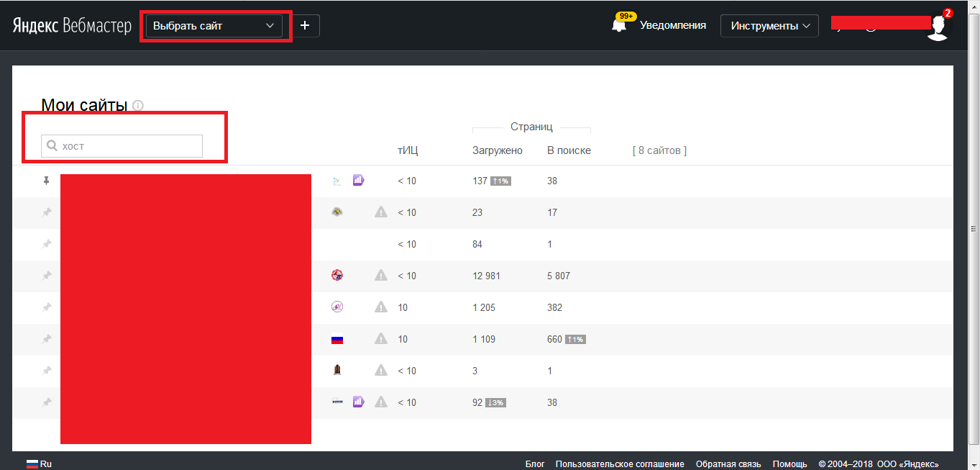The height and width of the screenshot is (470, 980).
Task: Click favicon of the 137-pages site
Action: point(336,181)
